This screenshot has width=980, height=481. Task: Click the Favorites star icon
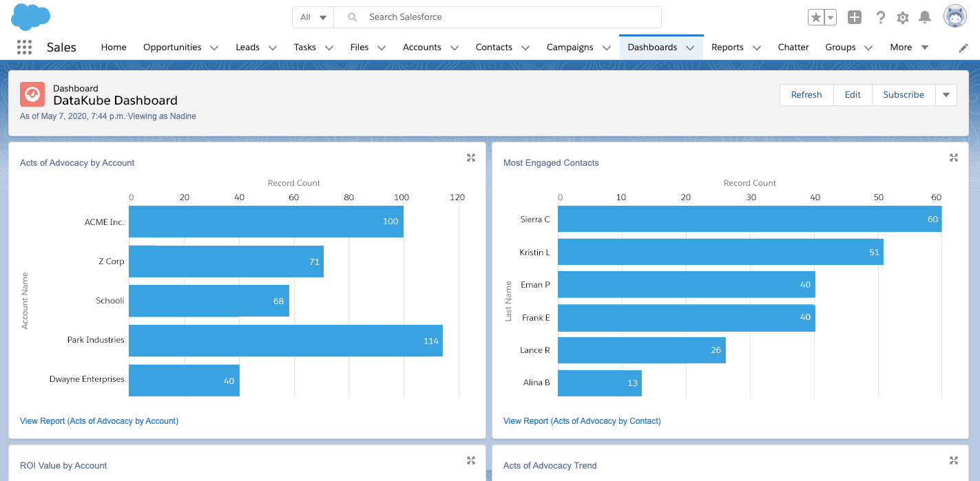click(815, 17)
